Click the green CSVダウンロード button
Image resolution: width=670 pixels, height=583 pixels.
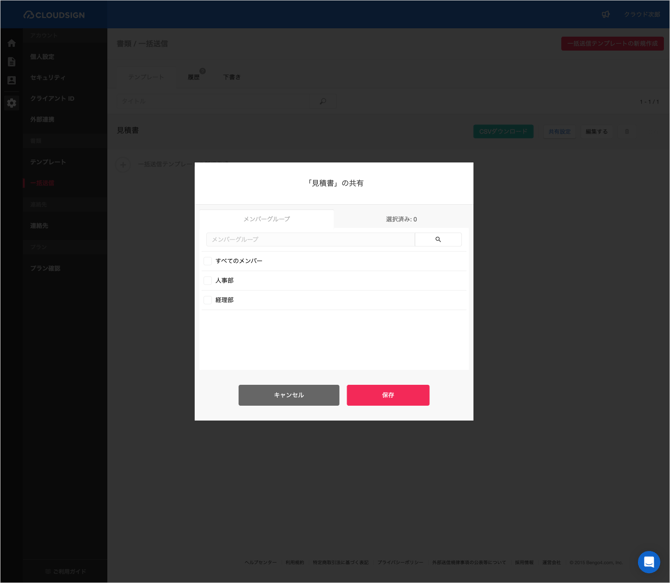[503, 131]
